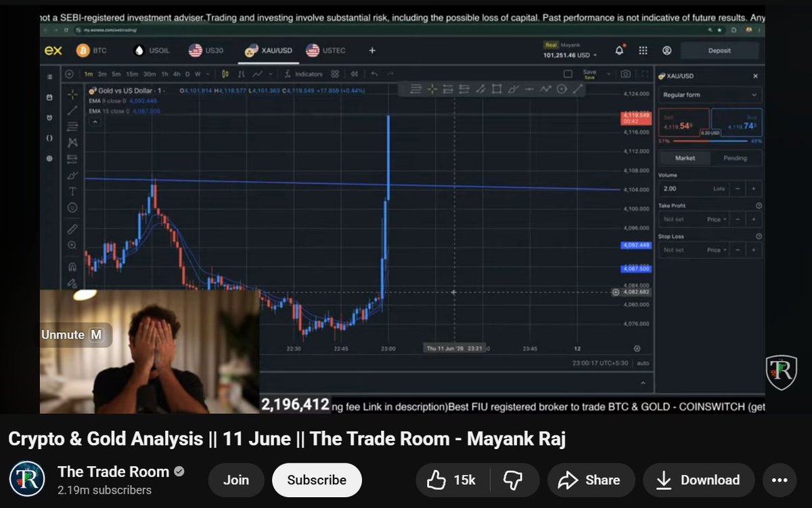Screen dimensions: 812x508
Task: Open the more actions three-dot menu
Action: pyautogui.click(x=779, y=480)
